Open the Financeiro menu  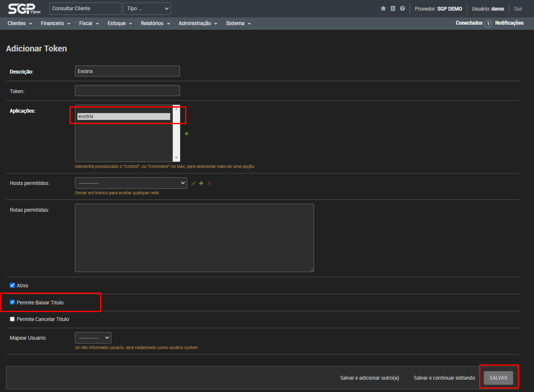[x=55, y=23]
